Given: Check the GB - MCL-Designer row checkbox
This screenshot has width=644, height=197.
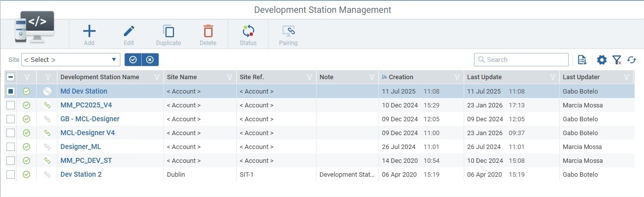Looking at the screenshot, I should [x=10, y=119].
